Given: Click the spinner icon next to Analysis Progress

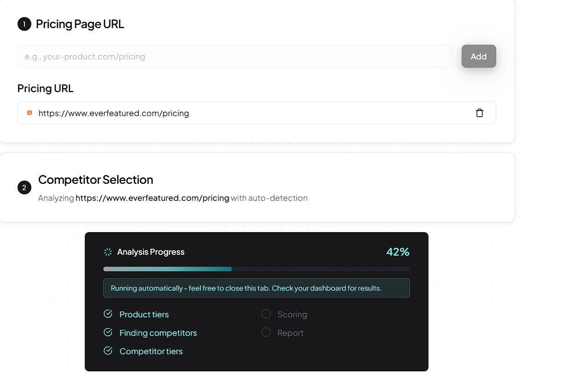Looking at the screenshot, I should point(108,252).
